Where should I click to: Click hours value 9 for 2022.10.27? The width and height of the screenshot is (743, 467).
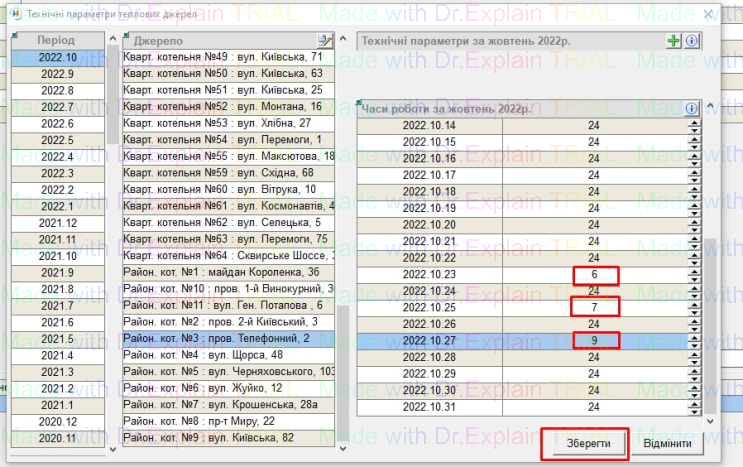[596, 340]
